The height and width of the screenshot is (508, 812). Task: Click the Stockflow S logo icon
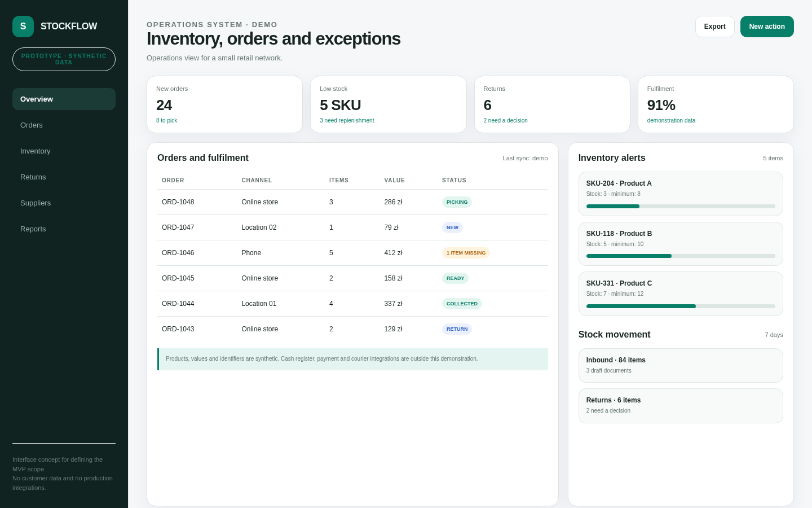23,27
